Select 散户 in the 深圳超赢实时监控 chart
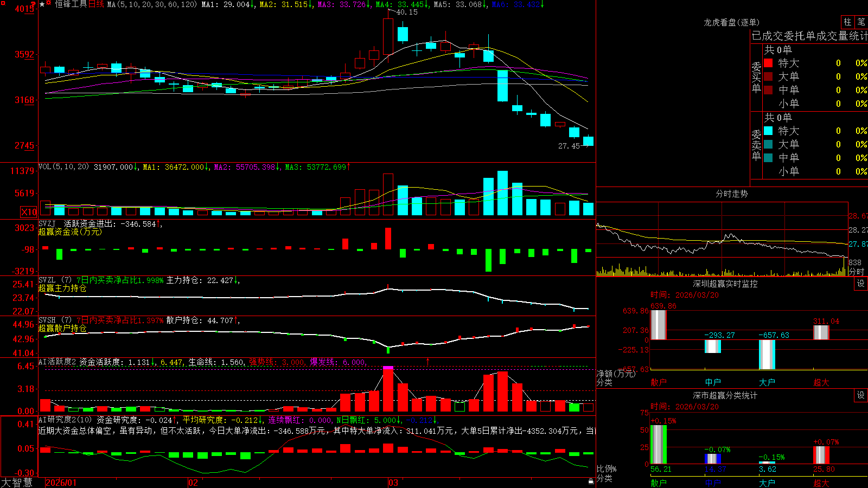The height and width of the screenshot is (488, 868). pyautogui.click(x=659, y=382)
